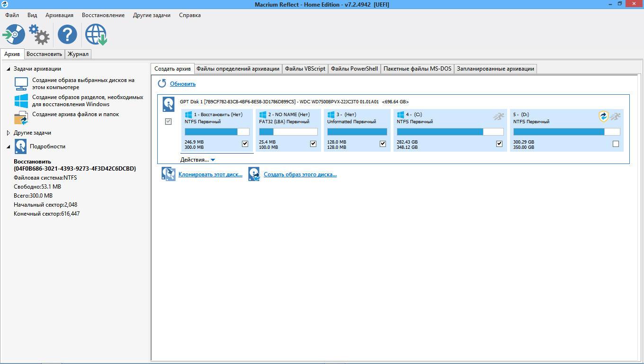Select the Архив tab

pyautogui.click(x=12, y=54)
